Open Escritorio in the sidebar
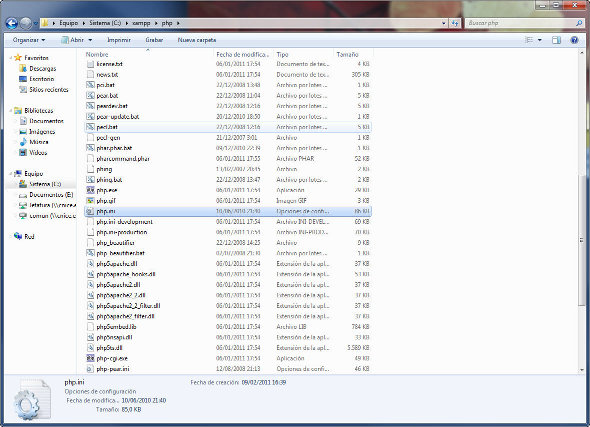 (x=36, y=79)
